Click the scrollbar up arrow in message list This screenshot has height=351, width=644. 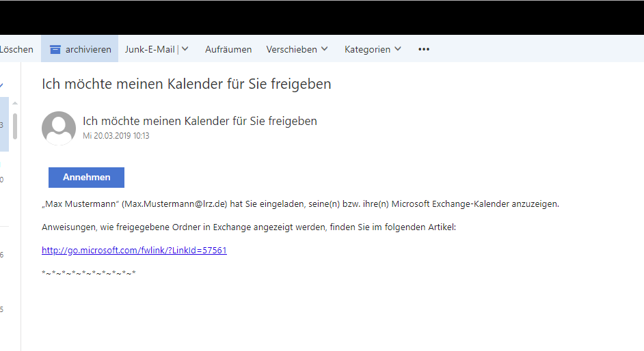click(x=15, y=102)
